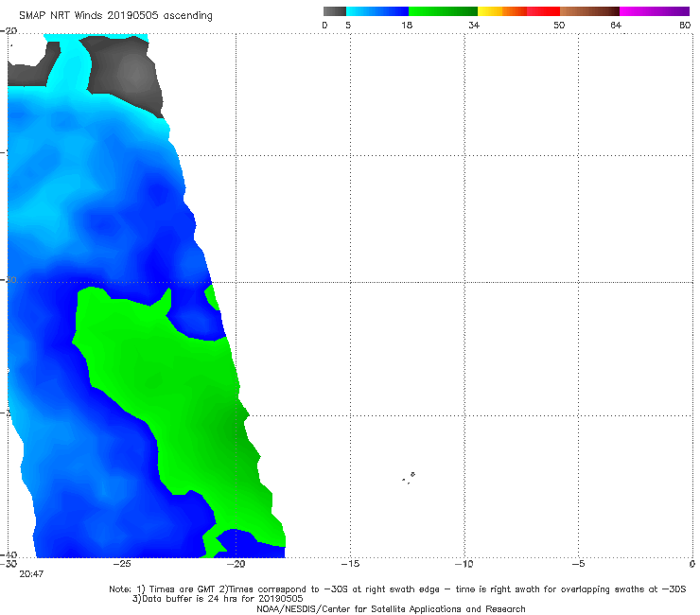Click longitude axis label '-30' at bottom left

pos(9,564)
